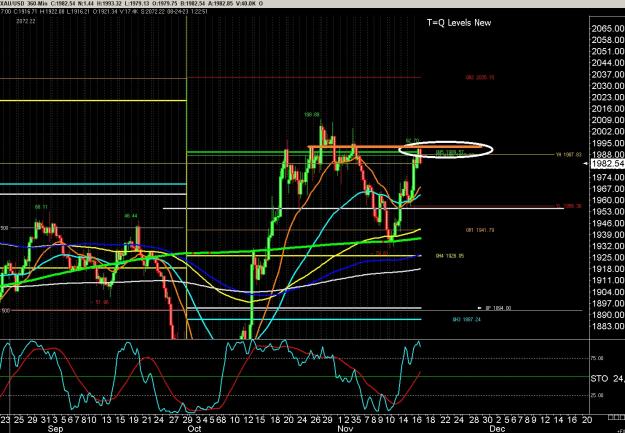Image resolution: width=625 pixels, height=433 pixels.
Task: Click the Sep month label on date axis
Action: pyautogui.click(x=55, y=429)
